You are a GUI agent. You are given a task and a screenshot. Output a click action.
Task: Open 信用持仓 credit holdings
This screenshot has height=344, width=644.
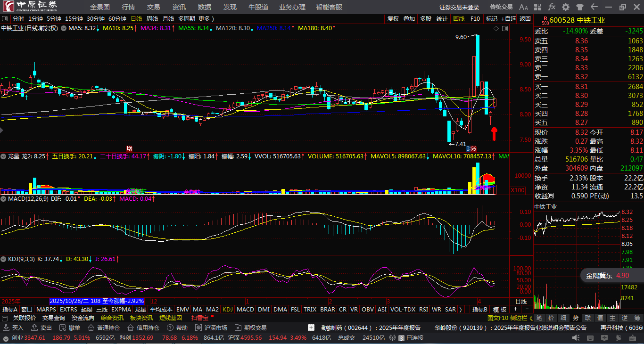tap(144, 328)
